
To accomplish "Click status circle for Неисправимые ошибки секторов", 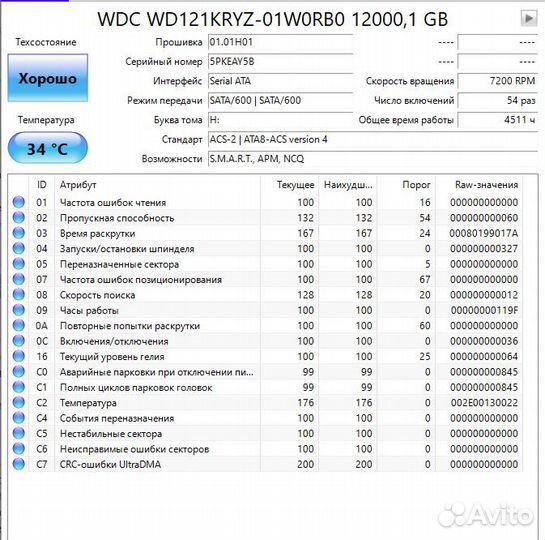I will pyautogui.click(x=19, y=449).
